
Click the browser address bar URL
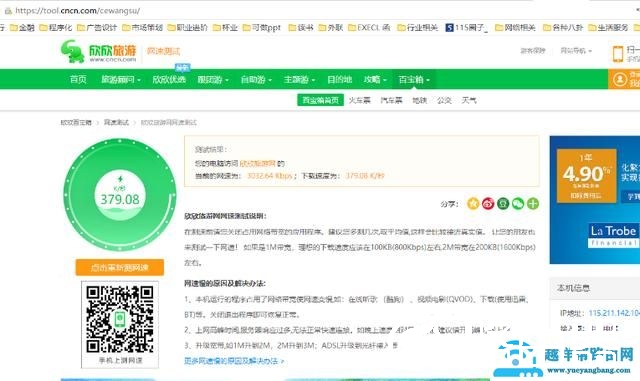coord(78,11)
